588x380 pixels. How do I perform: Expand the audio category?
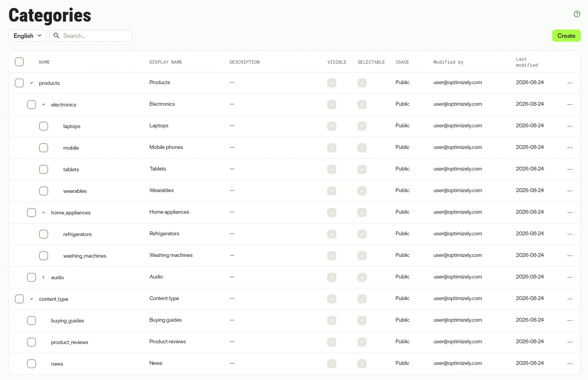(x=44, y=277)
